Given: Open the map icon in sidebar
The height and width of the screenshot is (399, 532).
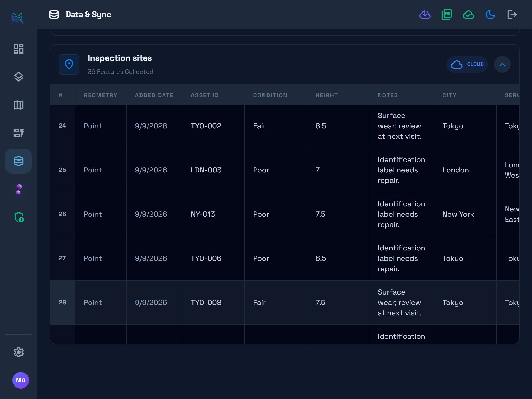Looking at the screenshot, I should pos(18,105).
